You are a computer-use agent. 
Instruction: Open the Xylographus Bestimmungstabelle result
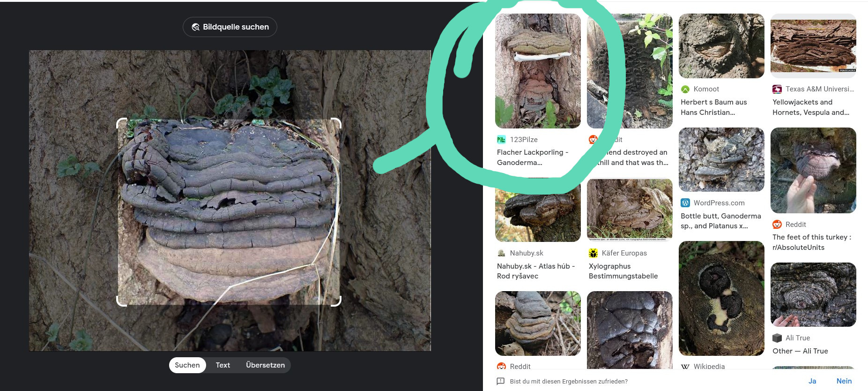(x=623, y=271)
